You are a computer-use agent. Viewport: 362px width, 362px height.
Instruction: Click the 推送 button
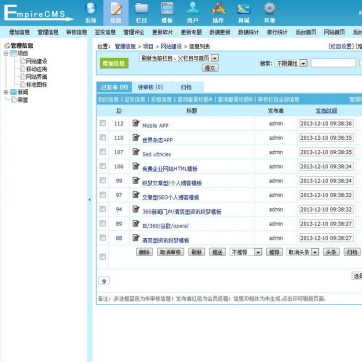click(217, 252)
